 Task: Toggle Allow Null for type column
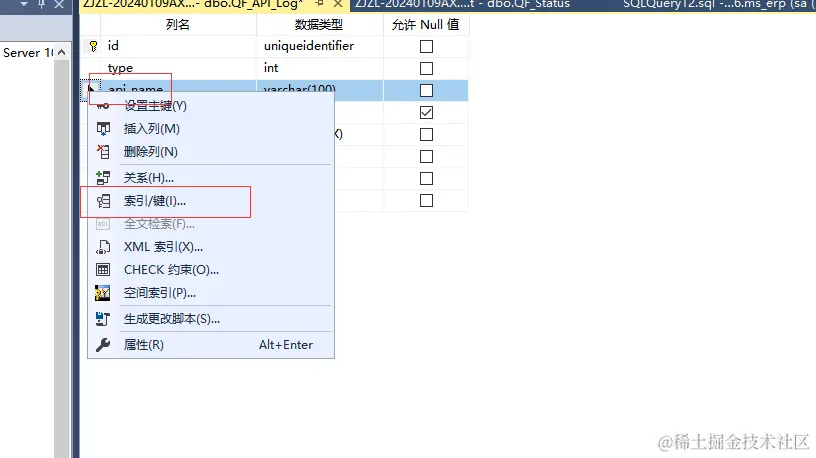click(426, 68)
